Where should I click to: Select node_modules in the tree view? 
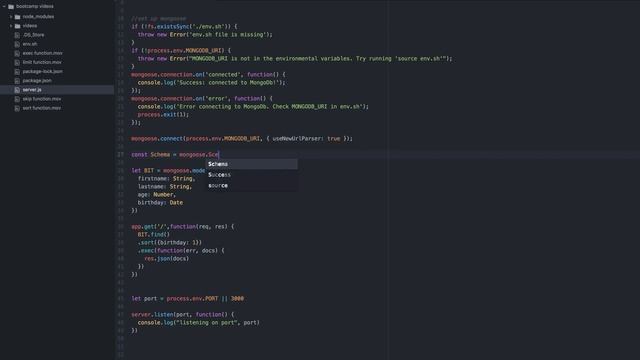point(38,17)
